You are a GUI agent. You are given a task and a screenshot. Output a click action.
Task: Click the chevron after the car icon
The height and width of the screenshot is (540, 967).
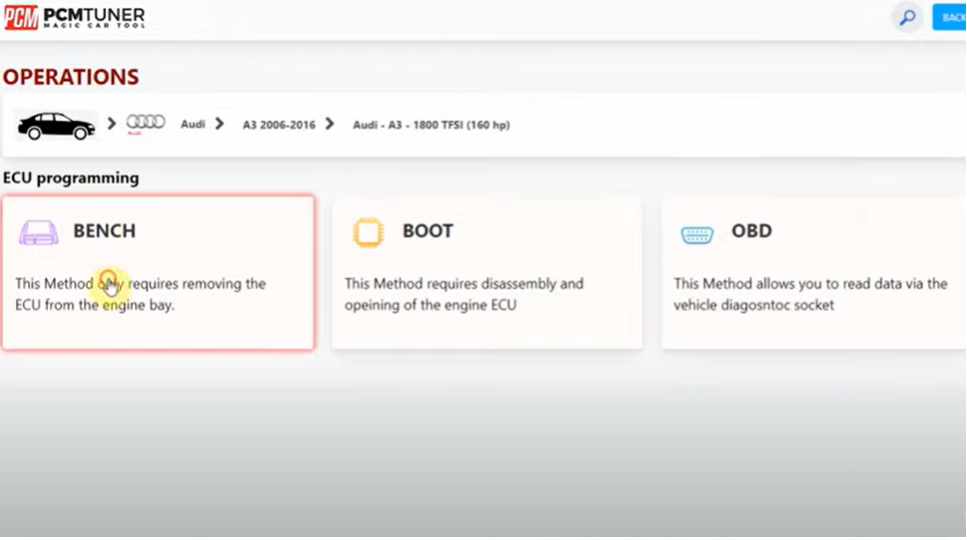[112, 124]
